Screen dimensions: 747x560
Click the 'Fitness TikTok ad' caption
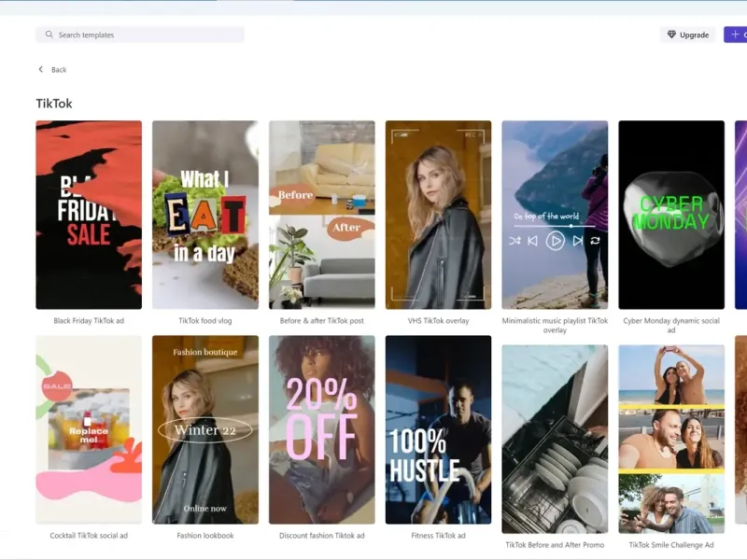(x=438, y=536)
